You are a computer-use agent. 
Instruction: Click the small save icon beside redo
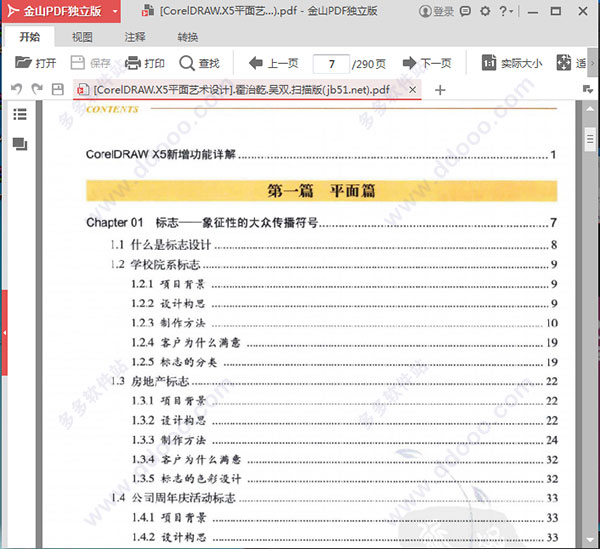(x=57, y=89)
